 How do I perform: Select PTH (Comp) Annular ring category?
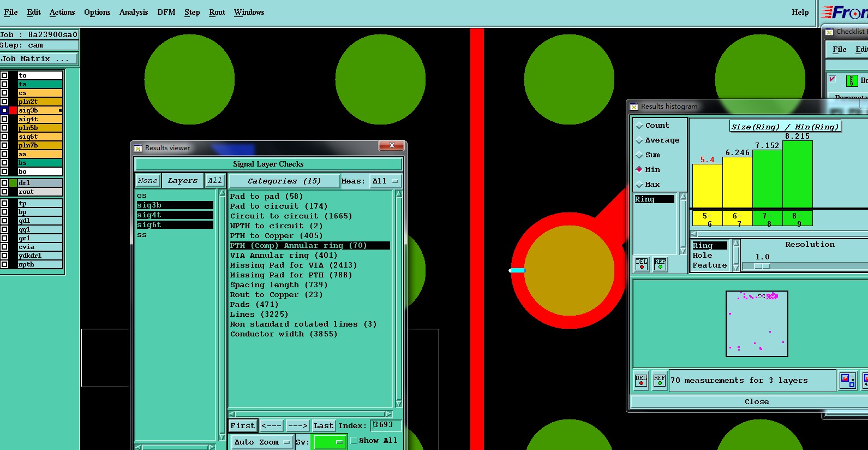pyautogui.click(x=309, y=246)
